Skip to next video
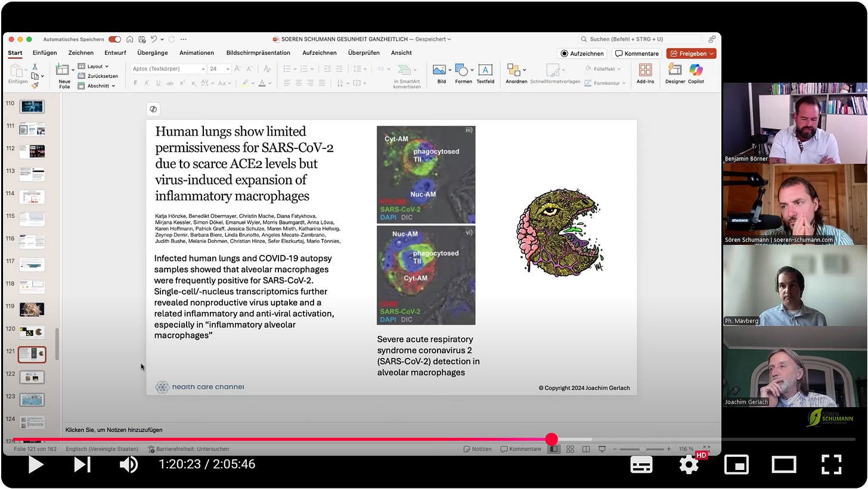 (82, 465)
